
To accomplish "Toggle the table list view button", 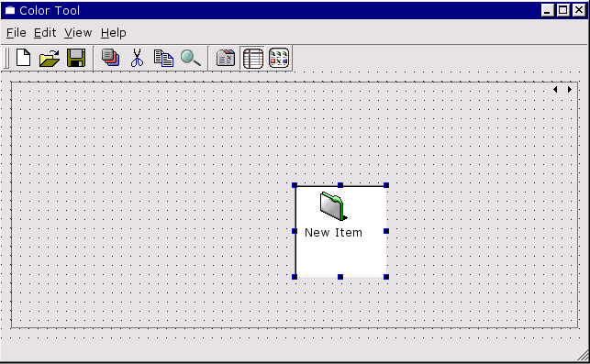I will 252,59.
